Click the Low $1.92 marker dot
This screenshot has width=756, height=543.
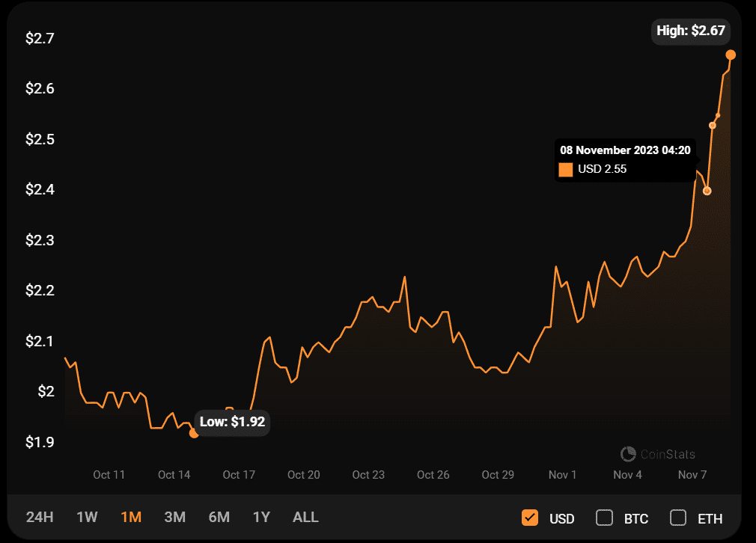tap(193, 433)
